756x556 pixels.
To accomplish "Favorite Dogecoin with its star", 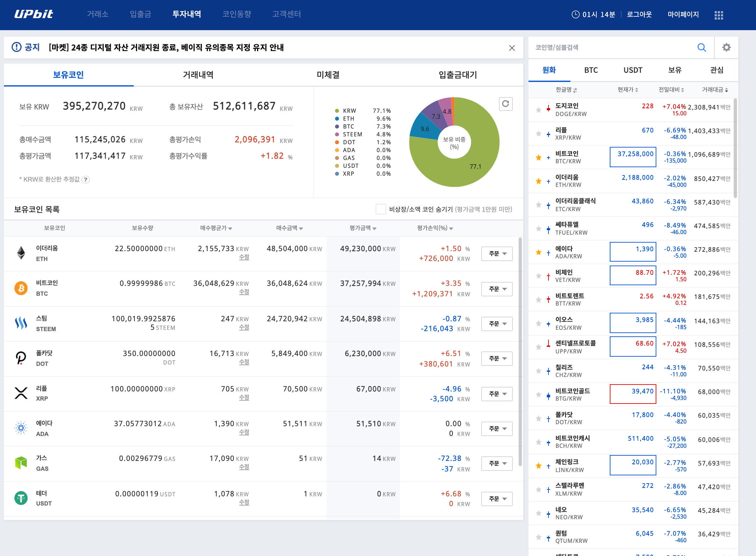I will 539,110.
